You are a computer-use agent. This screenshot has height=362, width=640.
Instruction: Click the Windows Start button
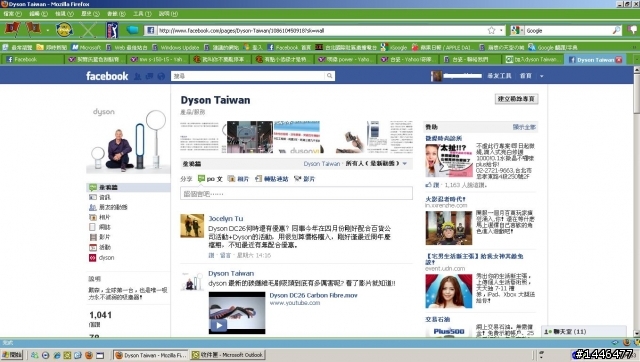(x=12, y=355)
